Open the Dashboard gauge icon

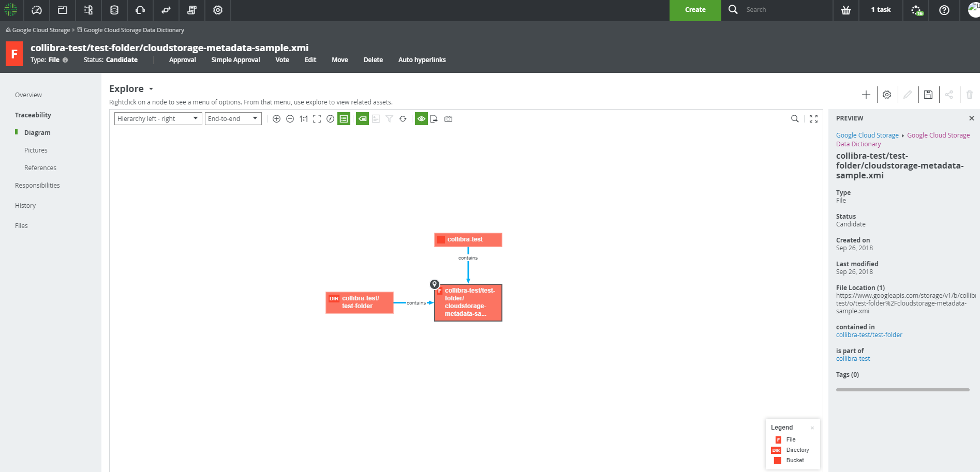coord(37,10)
